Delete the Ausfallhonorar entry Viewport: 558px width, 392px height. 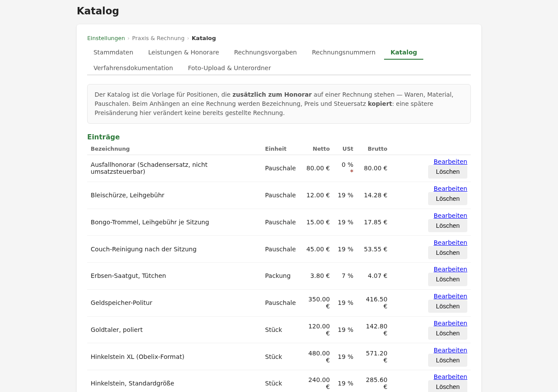448,172
